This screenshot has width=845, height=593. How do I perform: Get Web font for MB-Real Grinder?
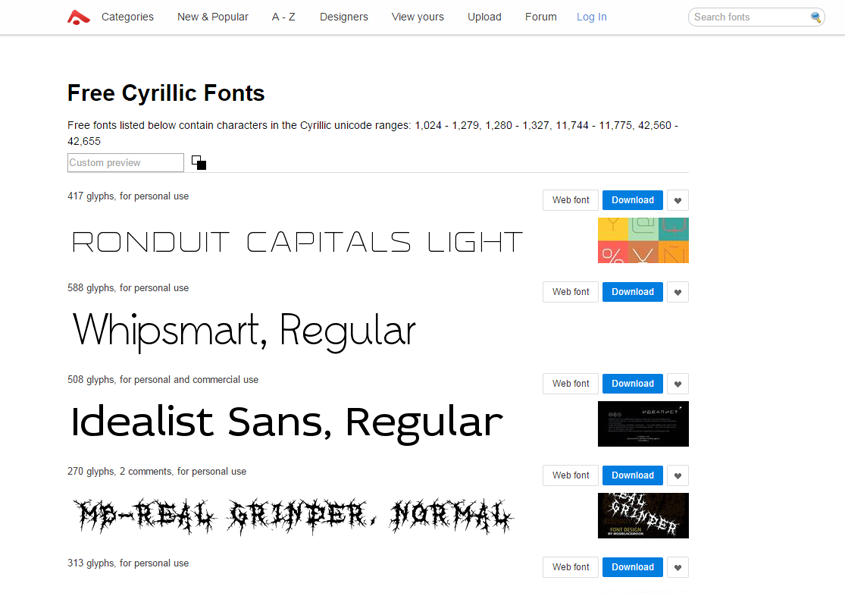570,476
